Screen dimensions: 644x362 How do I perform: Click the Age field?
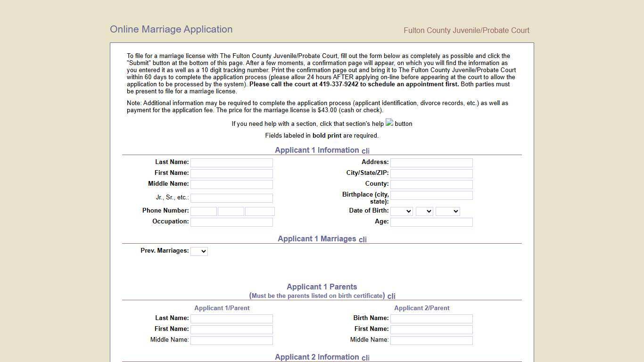pos(431,222)
